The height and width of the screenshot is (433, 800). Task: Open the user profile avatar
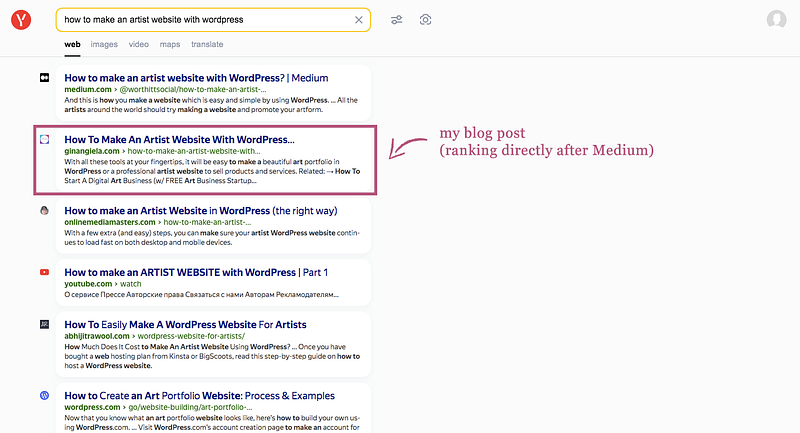pos(777,20)
